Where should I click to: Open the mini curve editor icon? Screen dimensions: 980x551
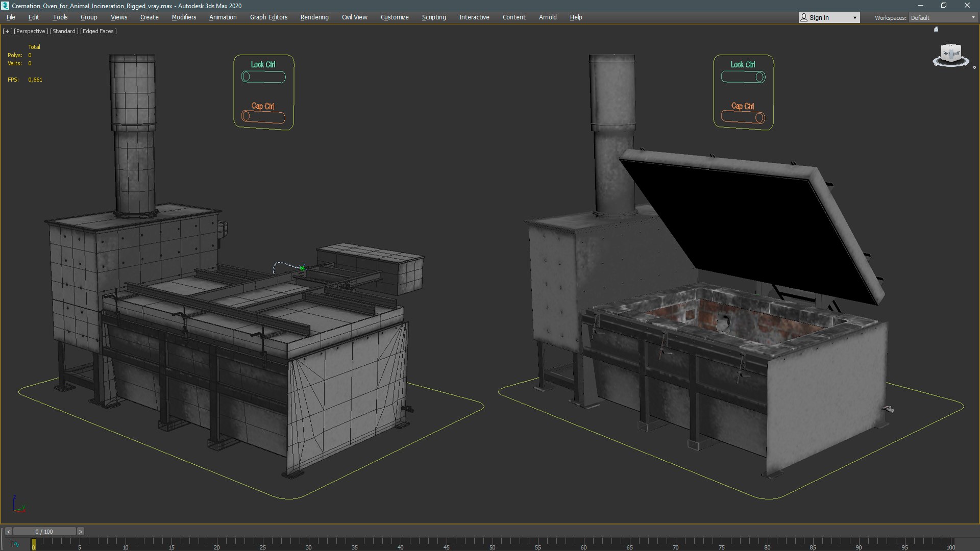15,544
